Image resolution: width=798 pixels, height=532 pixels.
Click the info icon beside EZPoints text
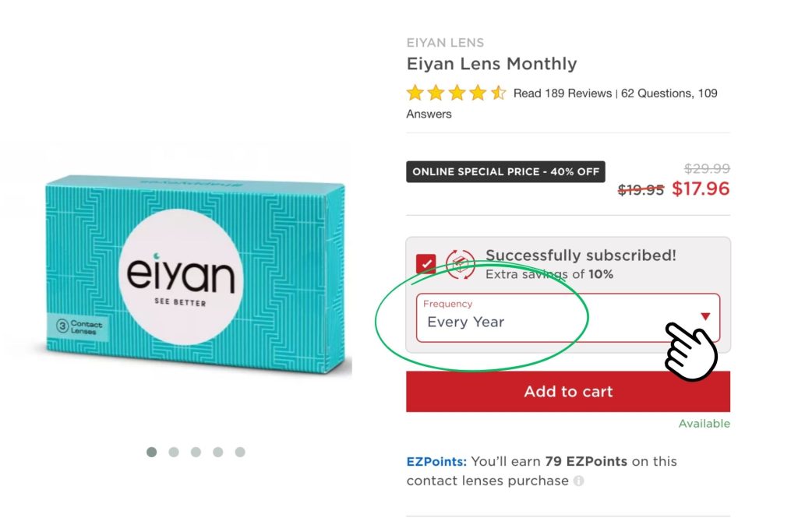pos(579,481)
